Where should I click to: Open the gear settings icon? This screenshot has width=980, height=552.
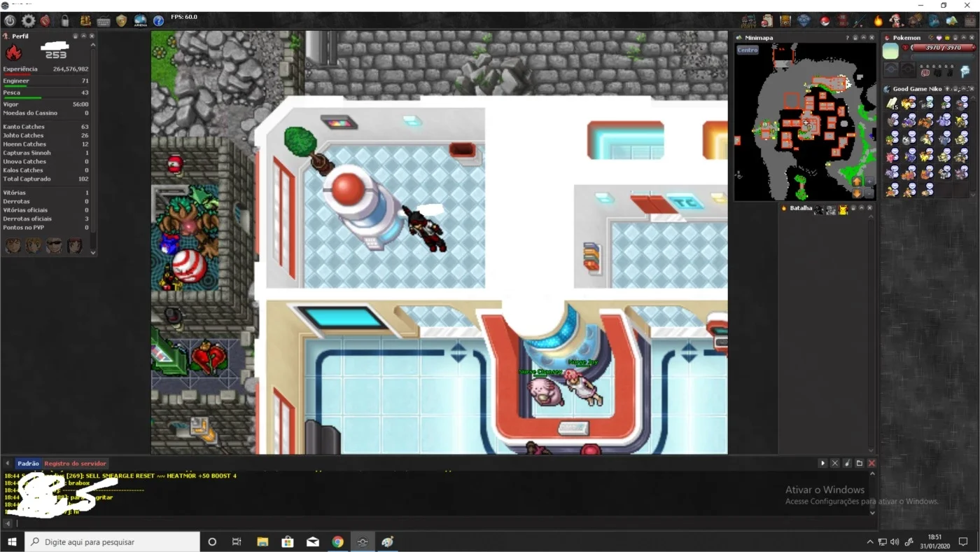[28, 21]
